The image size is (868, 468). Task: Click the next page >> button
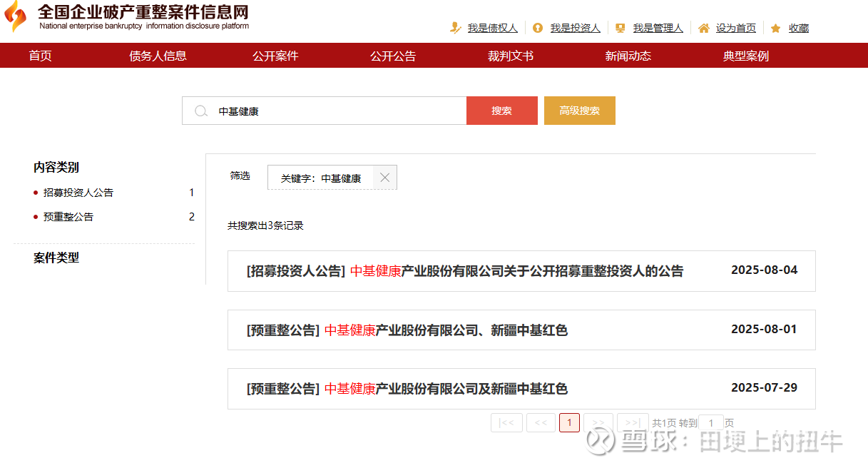click(x=598, y=422)
